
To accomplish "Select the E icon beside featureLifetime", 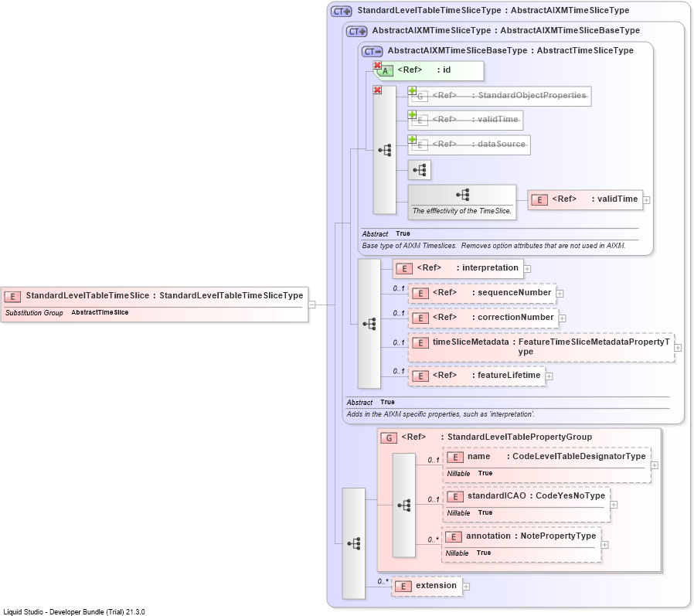I will [x=420, y=376].
